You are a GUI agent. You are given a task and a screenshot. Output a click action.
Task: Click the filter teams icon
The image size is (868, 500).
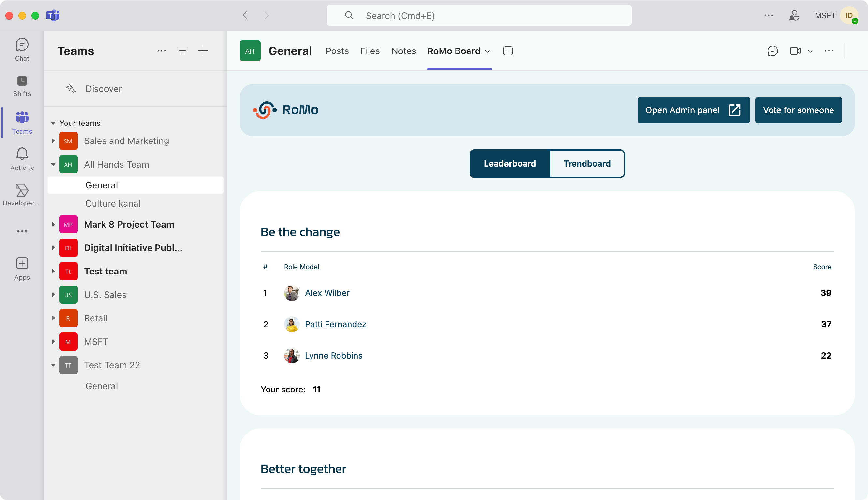click(x=182, y=51)
